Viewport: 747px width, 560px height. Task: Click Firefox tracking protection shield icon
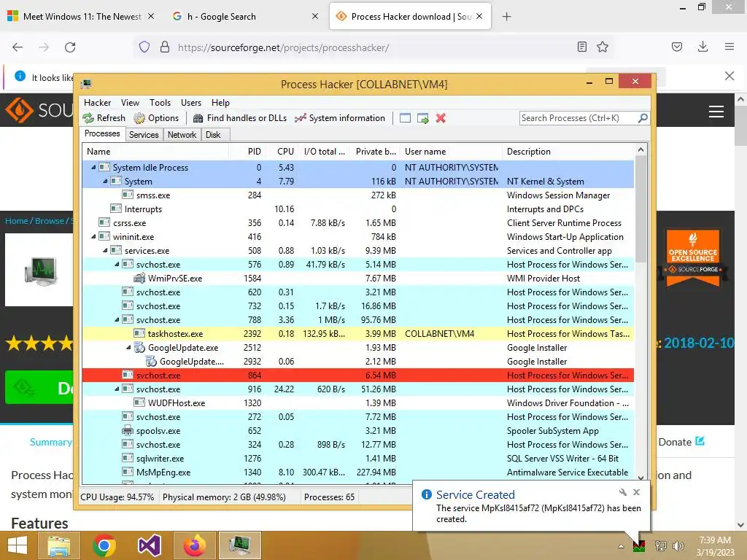coord(144,47)
